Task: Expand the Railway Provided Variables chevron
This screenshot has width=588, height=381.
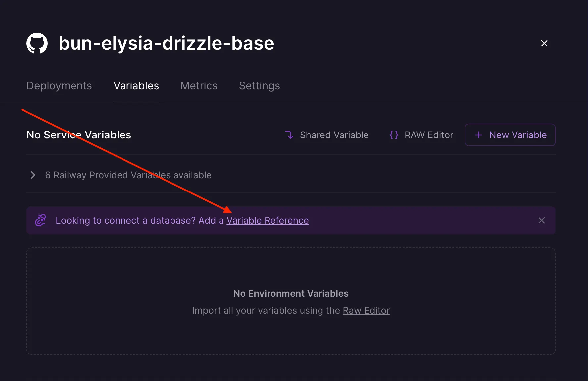Action: click(x=33, y=175)
